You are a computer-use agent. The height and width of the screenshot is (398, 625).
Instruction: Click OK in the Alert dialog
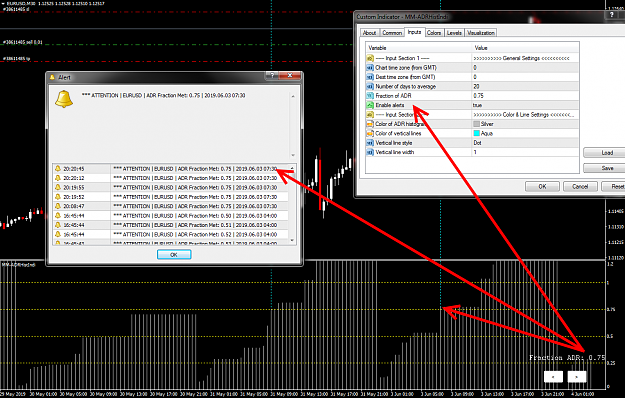click(x=174, y=255)
